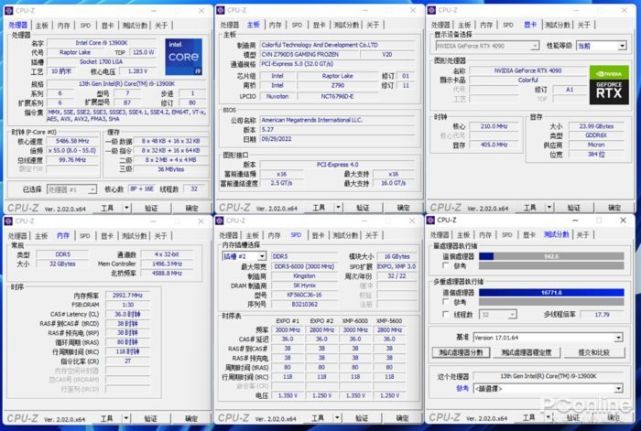Click CPU-Z title icon in the 测试分数 (bench) window

[430, 220]
